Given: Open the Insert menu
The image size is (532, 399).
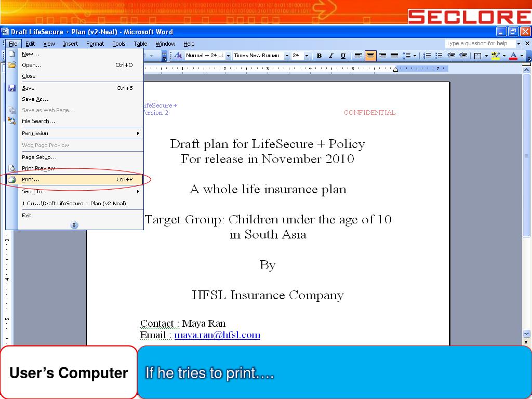Looking at the screenshot, I should point(70,44).
